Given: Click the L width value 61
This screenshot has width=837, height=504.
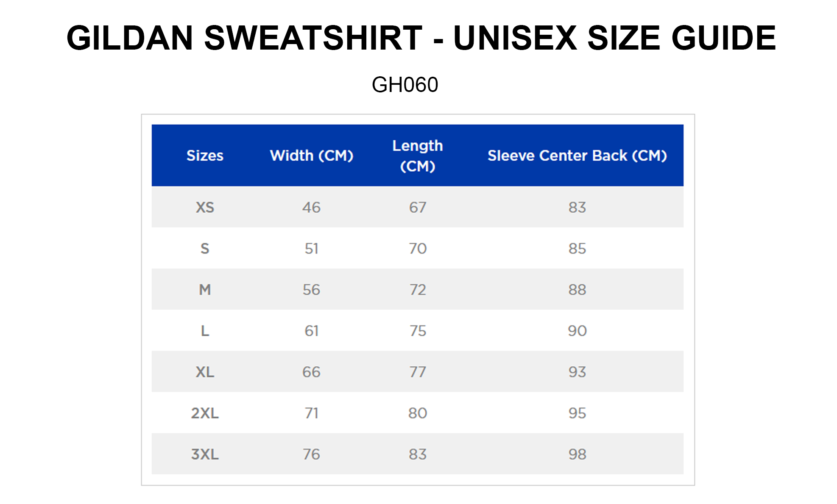Looking at the screenshot, I should pos(311,331).
